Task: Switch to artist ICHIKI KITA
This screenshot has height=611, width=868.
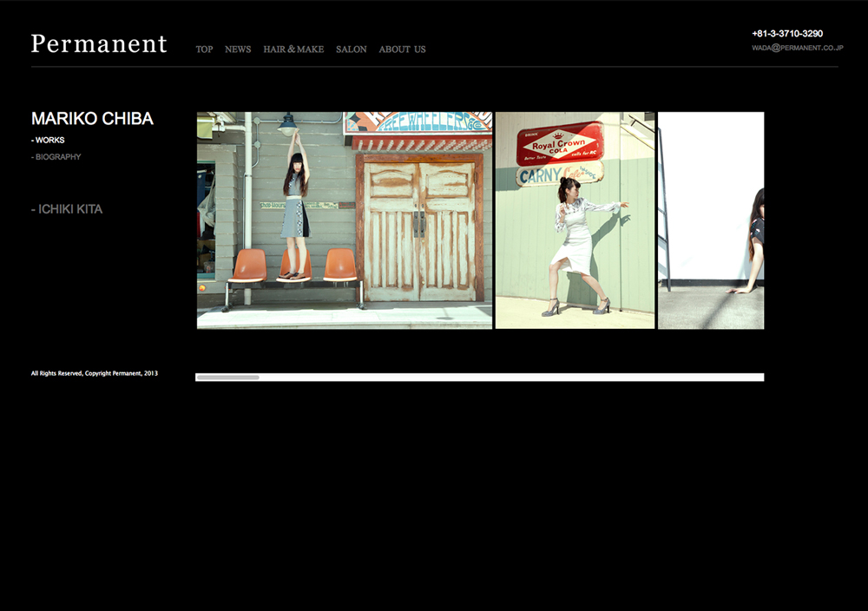Action: coord(67,209)
